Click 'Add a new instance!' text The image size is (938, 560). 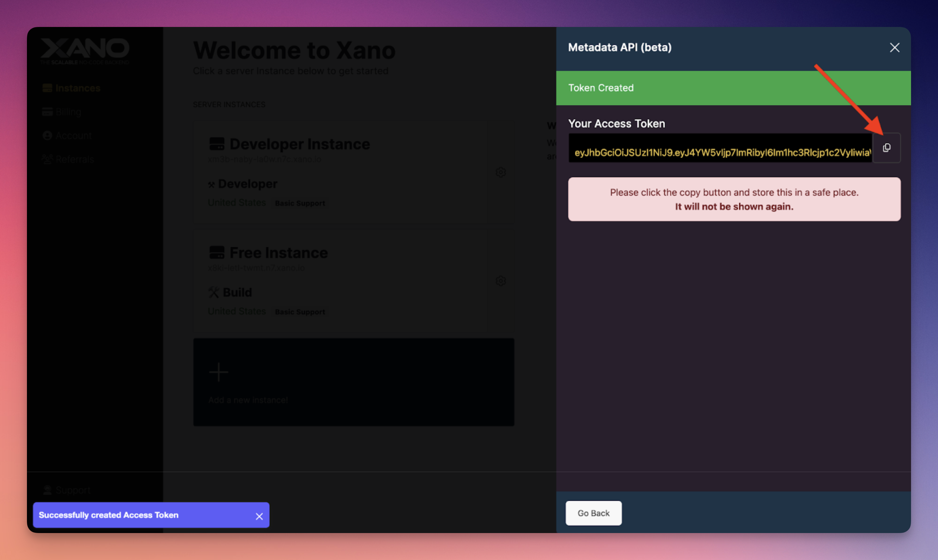pos(248,400)
